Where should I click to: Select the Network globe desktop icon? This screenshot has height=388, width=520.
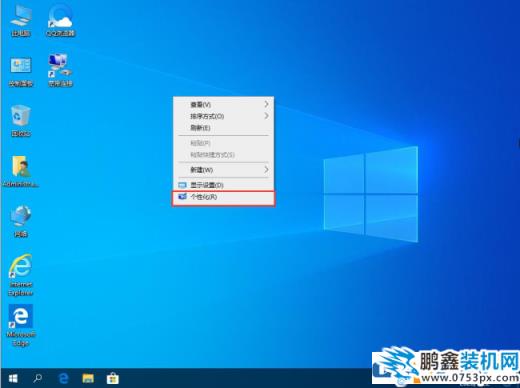[21, 221]
